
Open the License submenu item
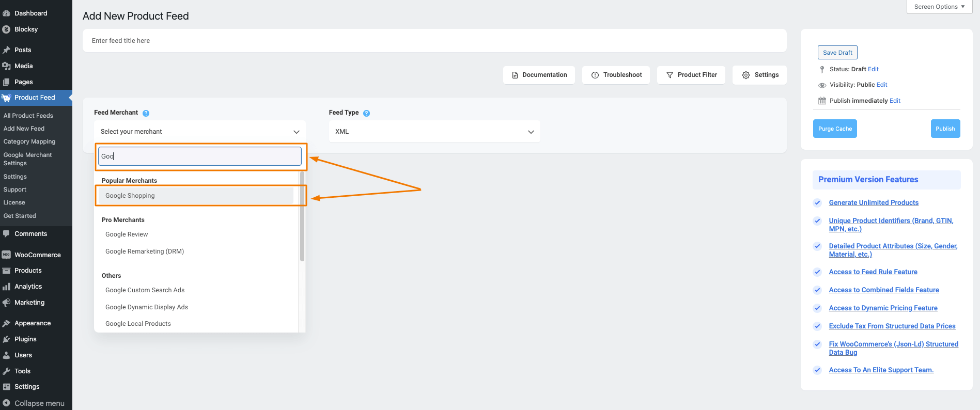(14, 202)
